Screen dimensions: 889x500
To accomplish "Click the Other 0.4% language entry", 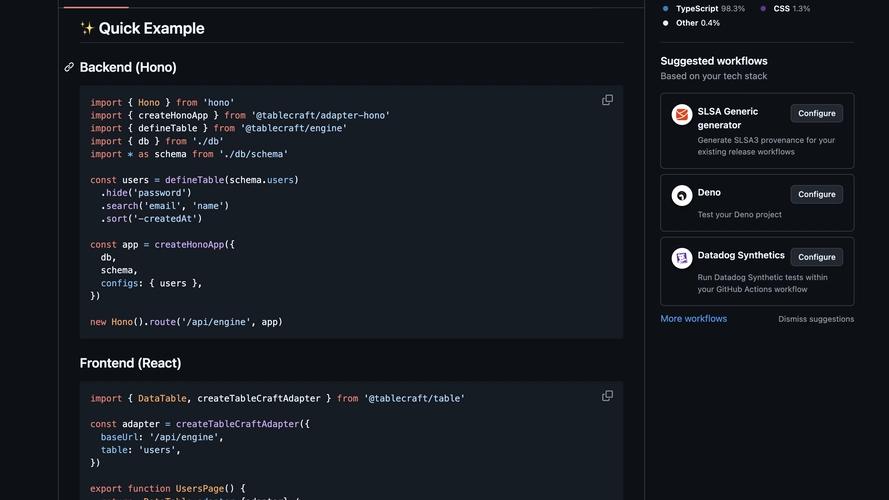I will click(x=697, y=23).
